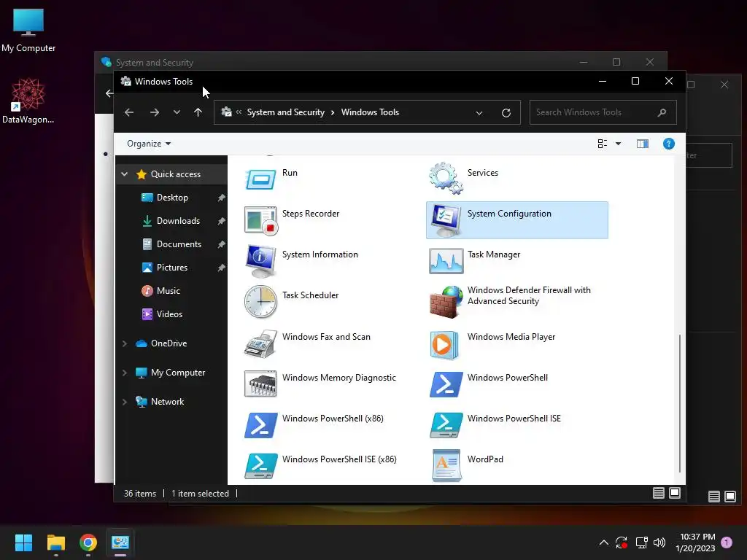The height and width of the screenshot is (560, 747).
Task: Open the Organize dropdown menu
Action: click(149, 144)
